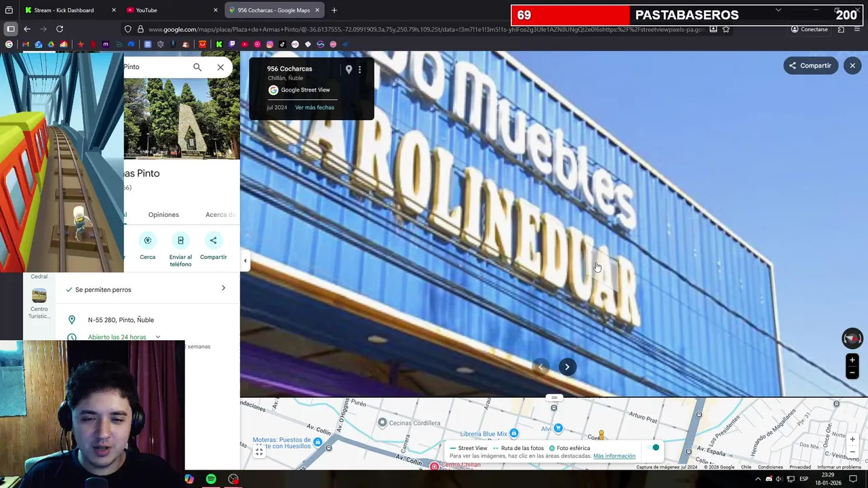Click Informar un problema link
The image size is (868, 488).
pyautogui.click(x=839, y=467)
